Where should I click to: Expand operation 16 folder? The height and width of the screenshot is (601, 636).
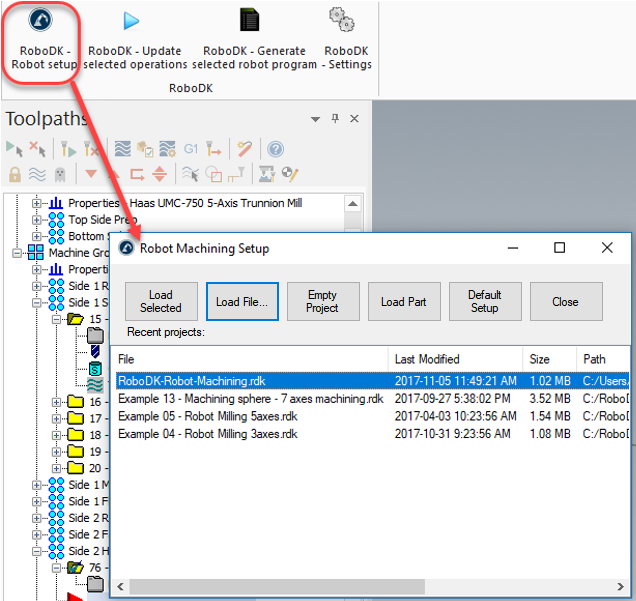[x=56, y=402]
